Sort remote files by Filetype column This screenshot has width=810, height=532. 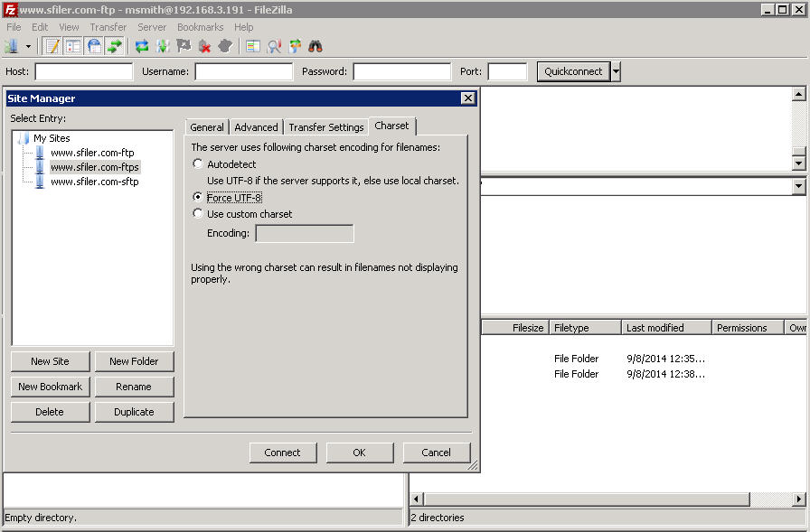[x=585, y=328]
